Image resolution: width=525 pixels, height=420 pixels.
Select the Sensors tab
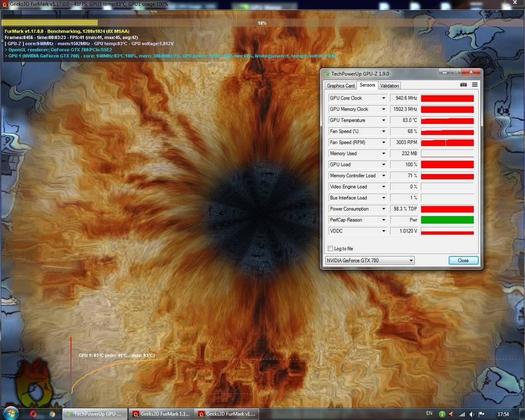click(367, 85)
